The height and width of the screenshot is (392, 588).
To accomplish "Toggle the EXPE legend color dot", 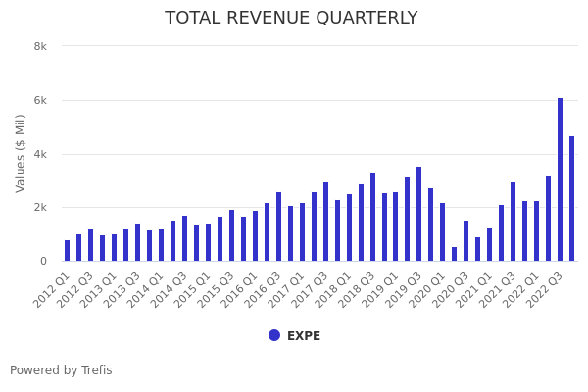I will coord(274,335).
